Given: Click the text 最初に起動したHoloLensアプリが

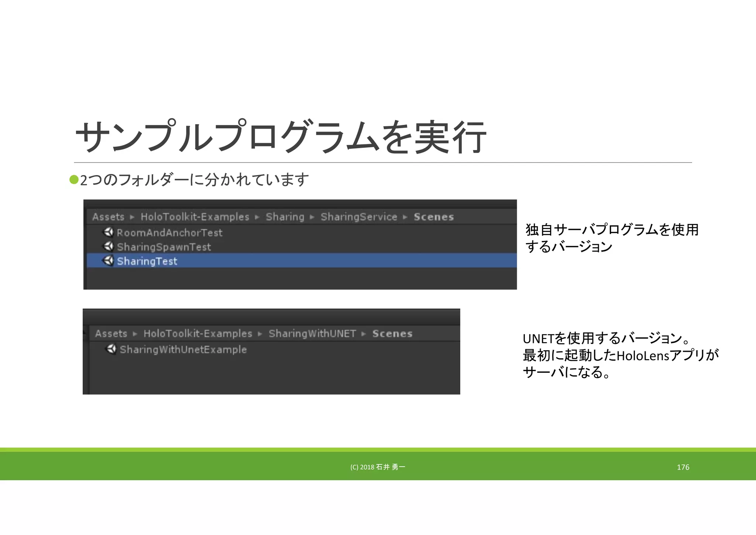Looking at the screenshot, I should point(621,355).
